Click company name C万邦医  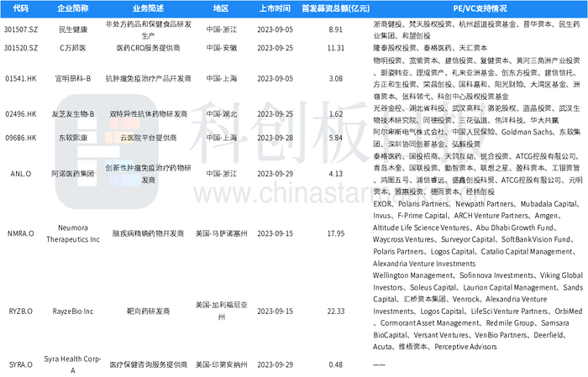pyautogui.click(x=73, y=48)
